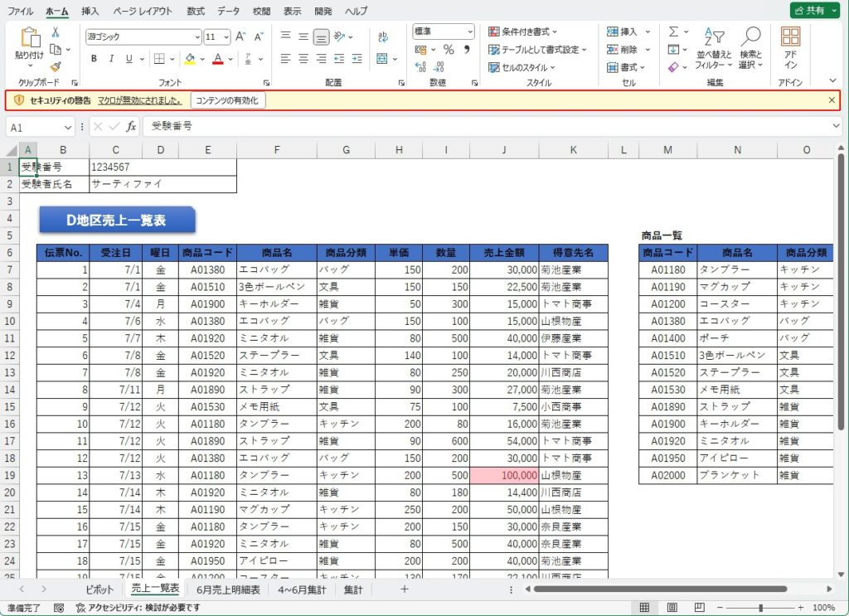Click the AutoSum sigma icon
849x616 pixels.
pos(674,32)
